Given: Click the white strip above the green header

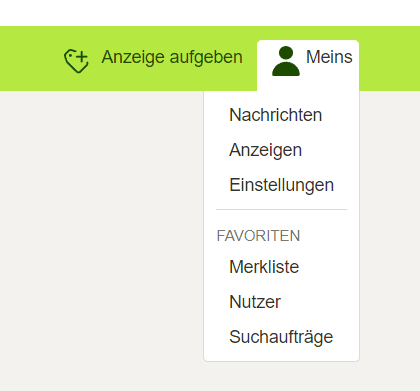Looking at the screenshot, I should (x=210, y=13).
